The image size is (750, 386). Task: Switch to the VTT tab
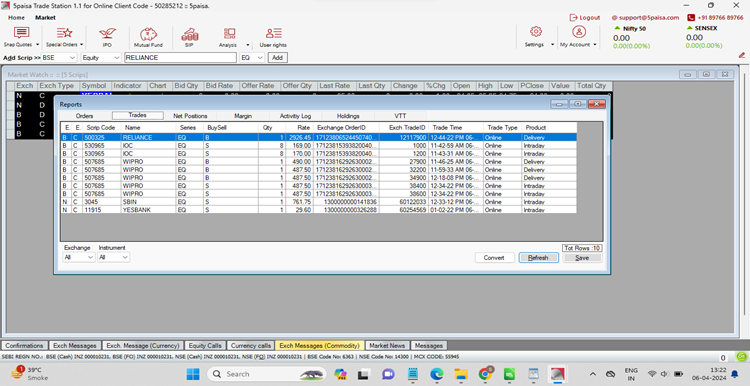pyautogui.click(x=400, y=116)
